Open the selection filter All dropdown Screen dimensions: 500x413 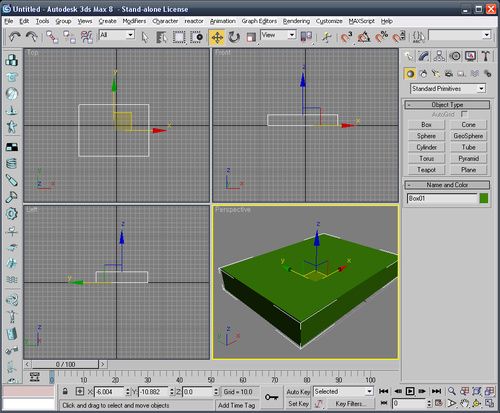(117, 35)
